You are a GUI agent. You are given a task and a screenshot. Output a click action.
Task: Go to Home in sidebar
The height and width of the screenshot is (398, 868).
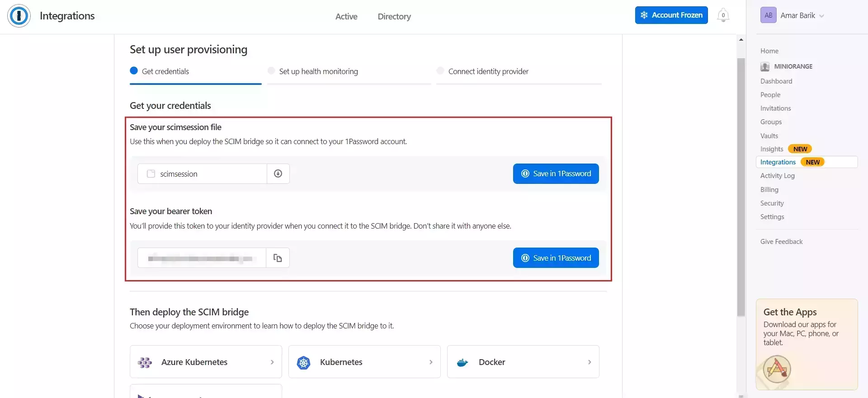click(x=769, y=51)
